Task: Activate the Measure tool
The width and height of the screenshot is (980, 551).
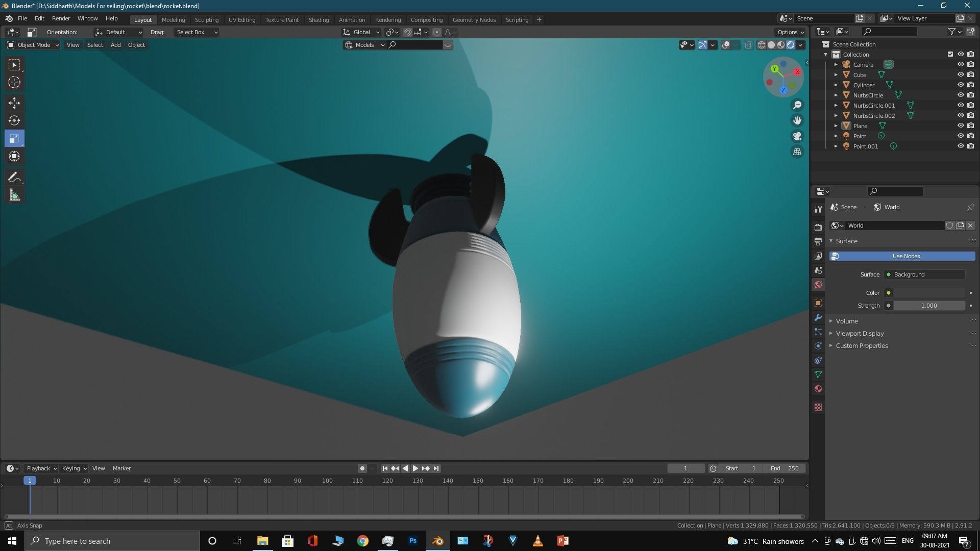Action: tap(14, 195)
